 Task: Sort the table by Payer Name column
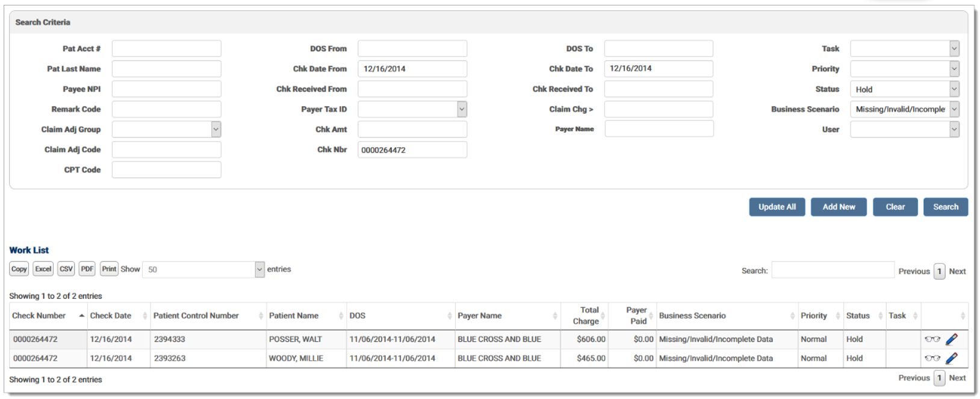(x=479, y=316)
